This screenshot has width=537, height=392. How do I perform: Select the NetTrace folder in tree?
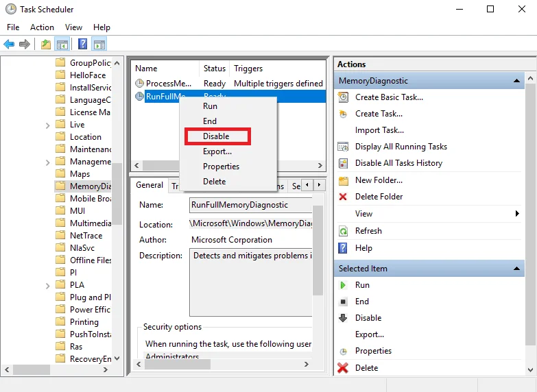tap(86, 236)
